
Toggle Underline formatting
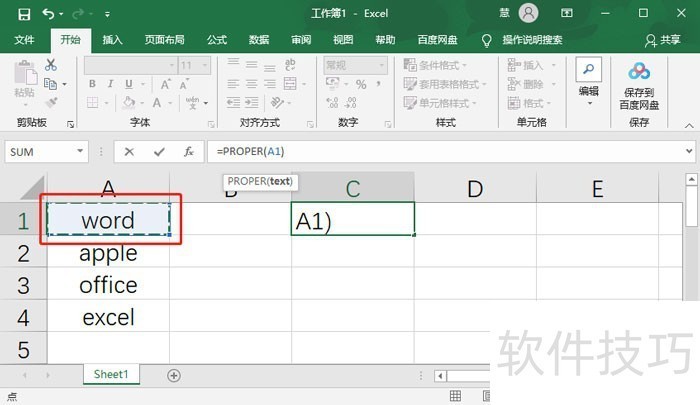(129, 84)
